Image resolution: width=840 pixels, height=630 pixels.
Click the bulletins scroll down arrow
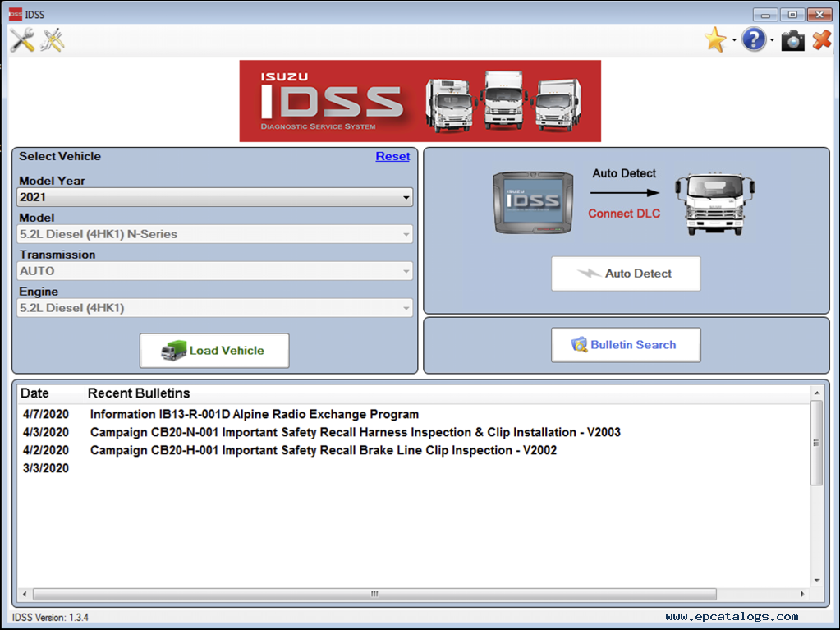(816, 580)
